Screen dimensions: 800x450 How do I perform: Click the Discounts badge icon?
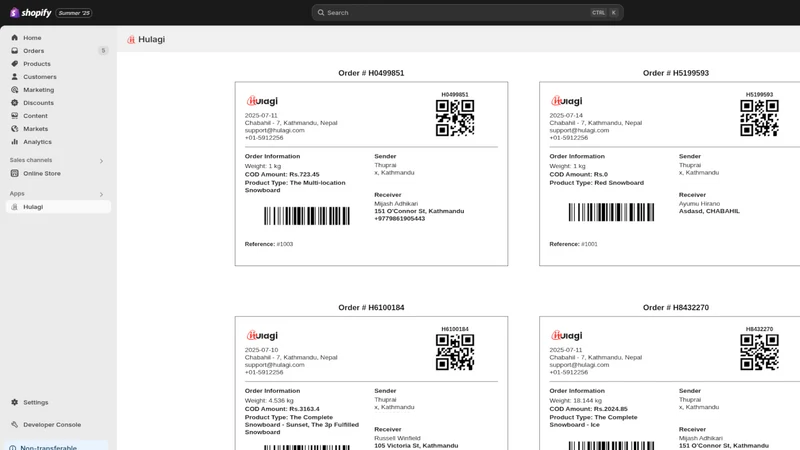[x=14, y=103]
